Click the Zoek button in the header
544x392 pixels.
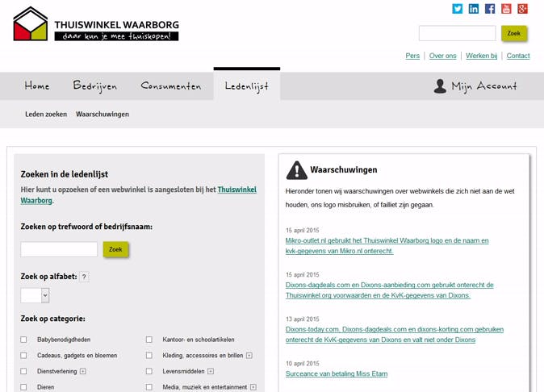tap(514, 33)
